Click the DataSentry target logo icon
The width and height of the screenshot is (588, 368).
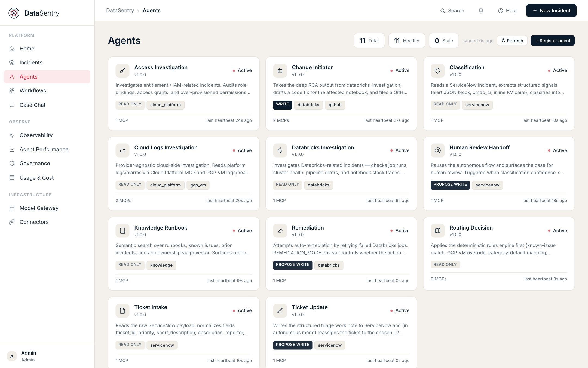[x=14, y=13]
